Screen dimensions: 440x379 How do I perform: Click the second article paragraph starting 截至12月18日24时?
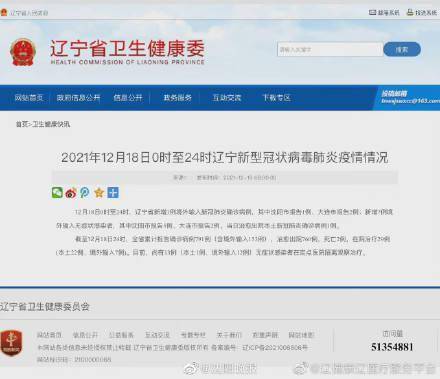pos(223,246)
